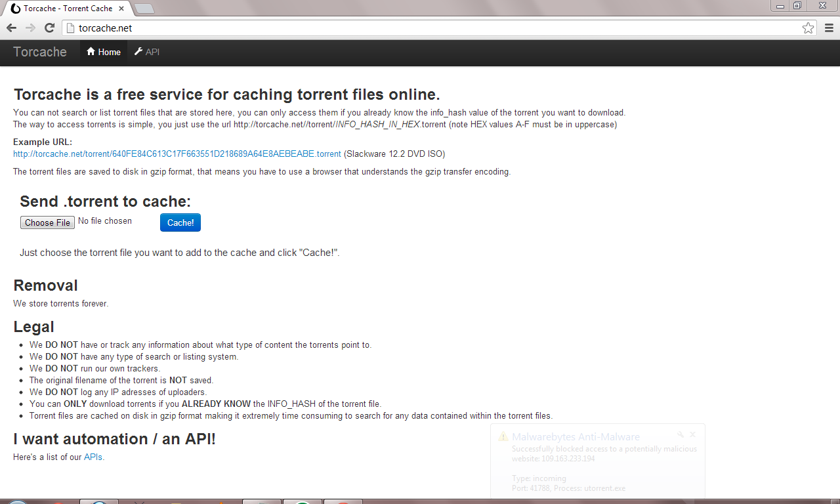Image resolution: width=840 pixels, height=504 pixels.
Task: Open the API navigation item
Action: click(147, 52)
